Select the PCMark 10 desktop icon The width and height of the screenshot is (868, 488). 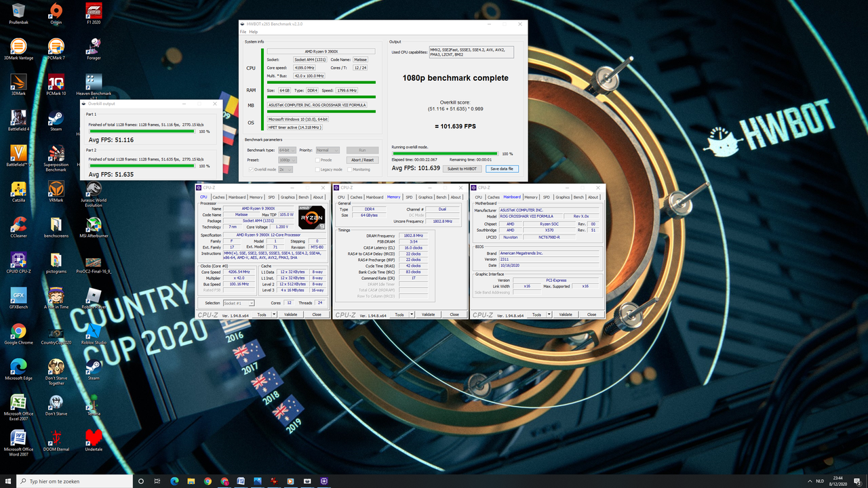56,83
